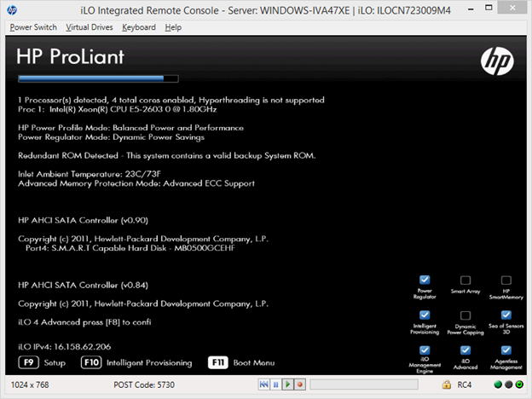Screen dimensions: 532x399
Task: Click the first green status LED
Action: click(x=498, y=385)
